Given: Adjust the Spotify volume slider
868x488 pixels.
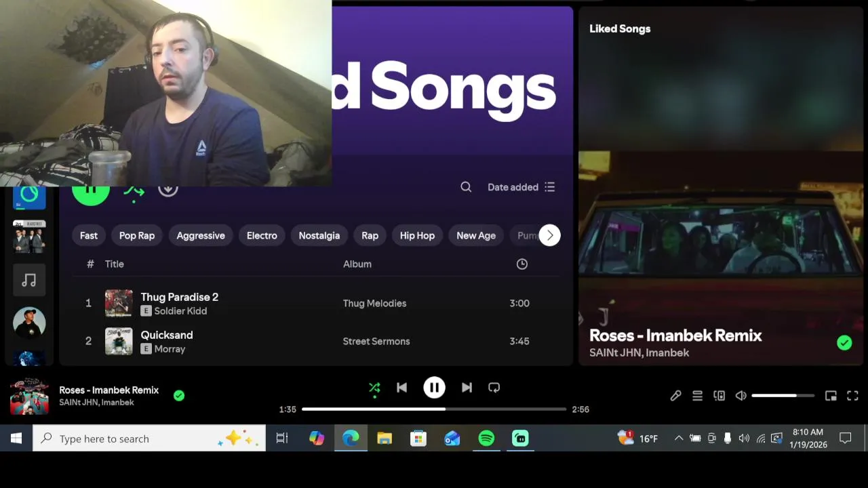Looking at the screenshot, I should pyautogui.click(x=783, y=396).
